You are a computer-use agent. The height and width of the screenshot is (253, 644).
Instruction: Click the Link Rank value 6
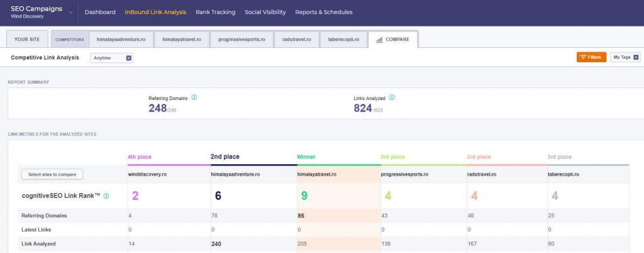[x=218, y=196]
